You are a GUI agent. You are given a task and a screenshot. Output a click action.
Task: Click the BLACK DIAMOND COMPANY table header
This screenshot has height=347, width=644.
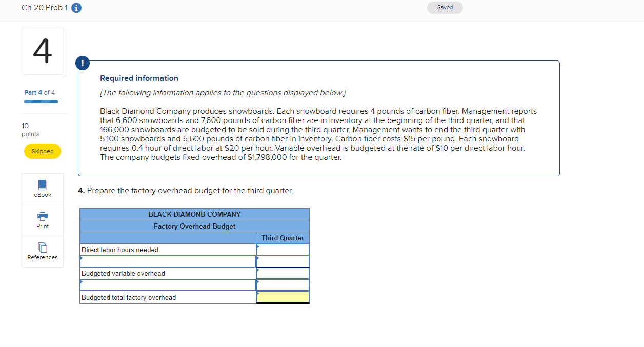pos(194,214)
